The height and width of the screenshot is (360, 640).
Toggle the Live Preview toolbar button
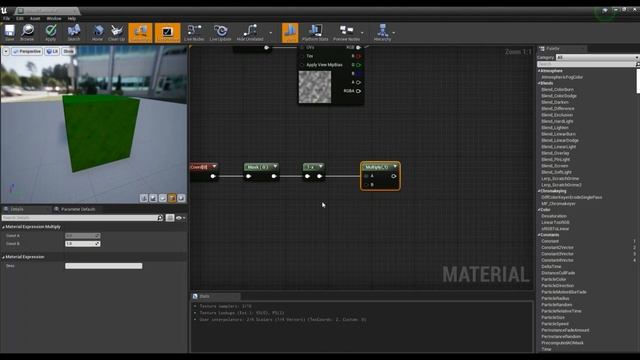tap(168, 33)
